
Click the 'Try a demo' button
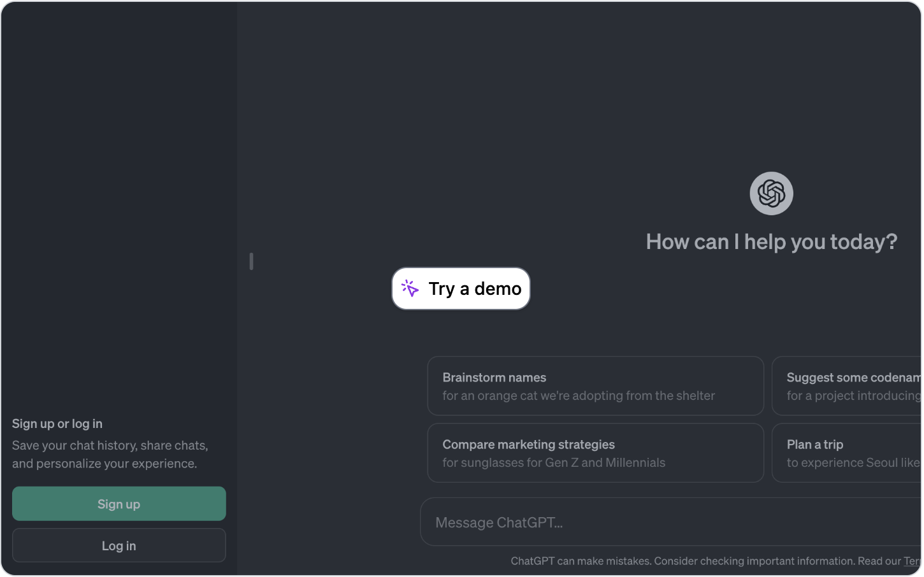(461, 288)
